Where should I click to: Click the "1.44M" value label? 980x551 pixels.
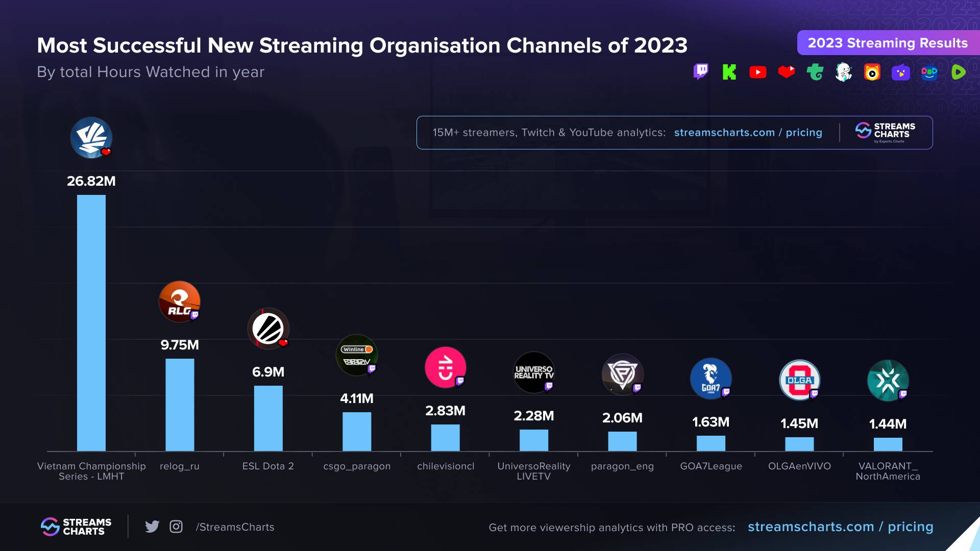click(888, 424)
